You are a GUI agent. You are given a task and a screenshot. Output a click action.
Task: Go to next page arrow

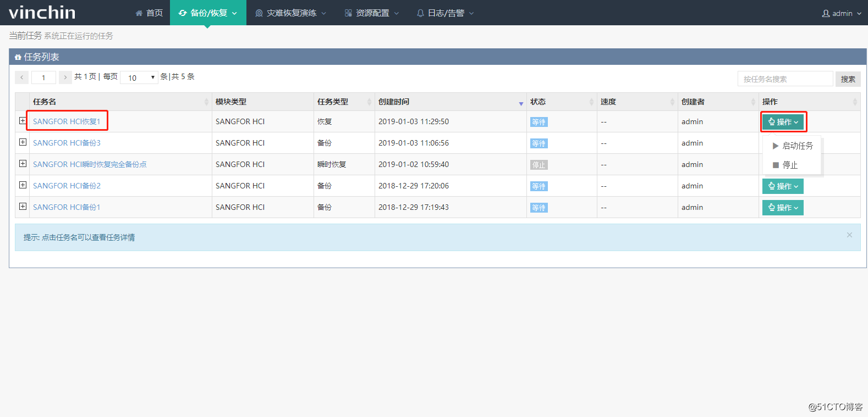point(65,77)
